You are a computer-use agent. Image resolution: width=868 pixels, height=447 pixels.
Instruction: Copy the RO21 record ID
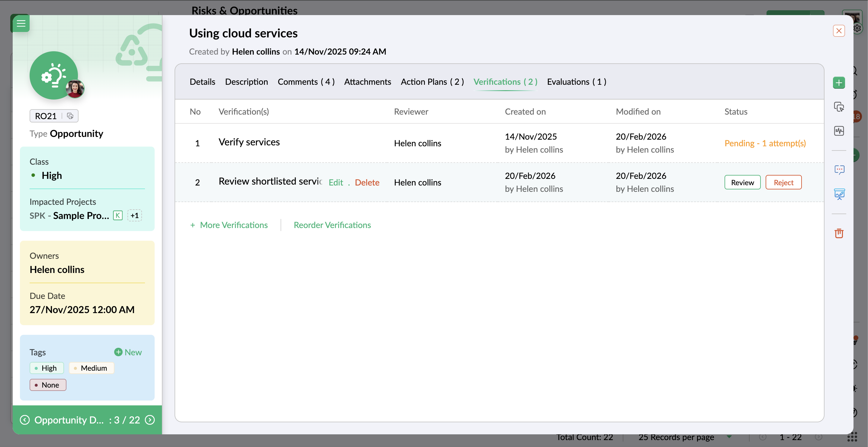(70, 116)
